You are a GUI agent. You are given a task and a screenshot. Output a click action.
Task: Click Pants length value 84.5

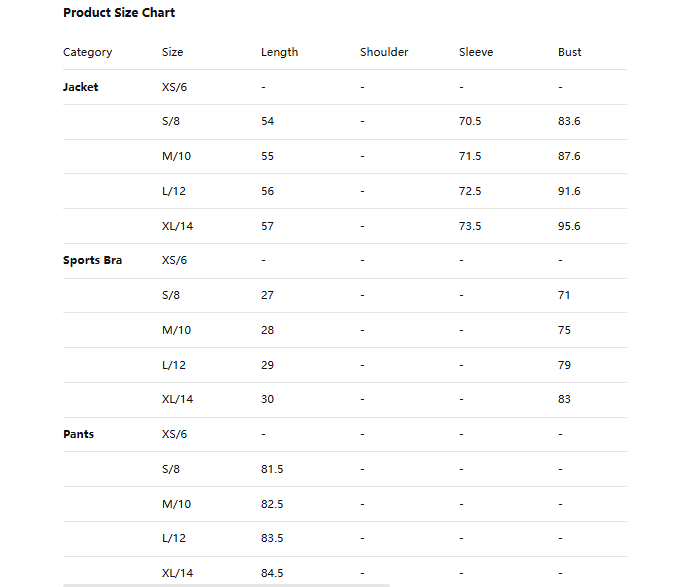[272, 573]
